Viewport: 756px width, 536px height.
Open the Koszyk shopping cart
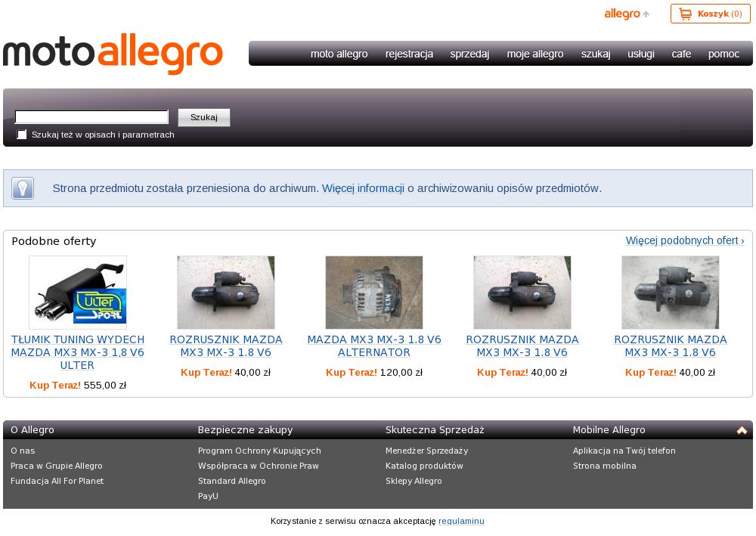pyautogui.click(x=710, y=14)
